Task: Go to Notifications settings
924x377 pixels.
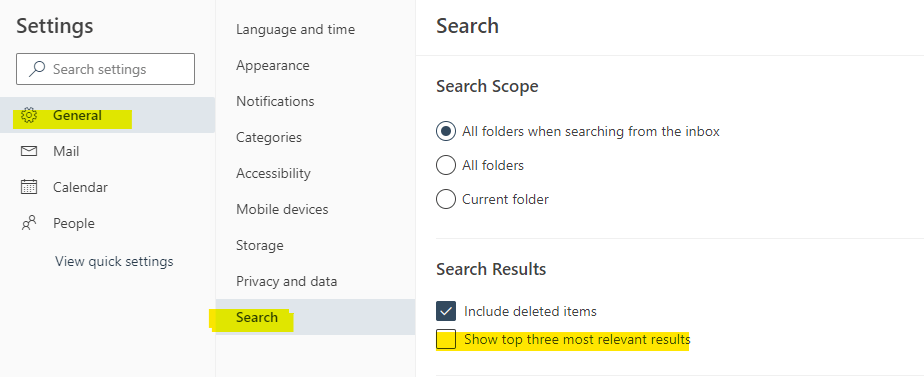Action: click(x=275, y=101)
